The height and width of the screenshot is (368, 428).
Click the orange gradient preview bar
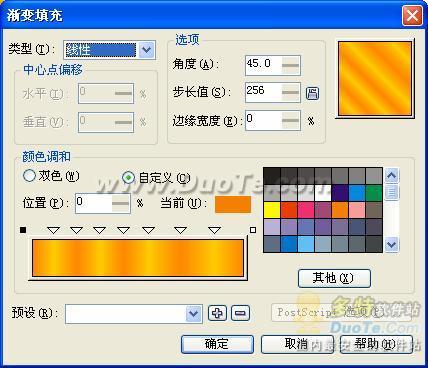138,258
